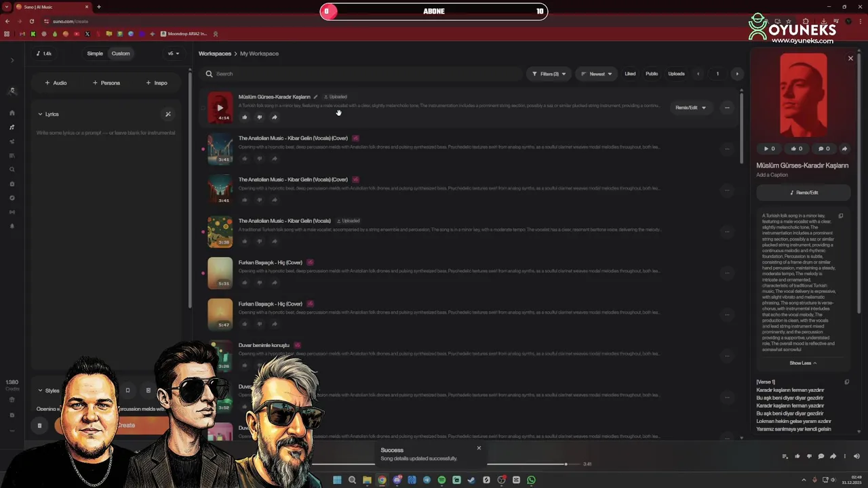Edit title pencil next to Müslüm Gürses-Karadır Kaşların
The height and width of the screenshot is (488, 868).
pos(315,97)
